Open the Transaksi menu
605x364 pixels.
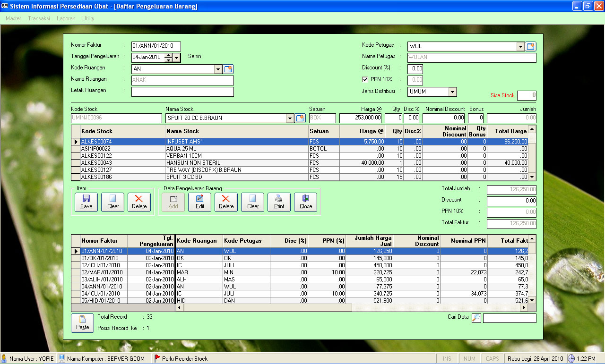[39, 18]
